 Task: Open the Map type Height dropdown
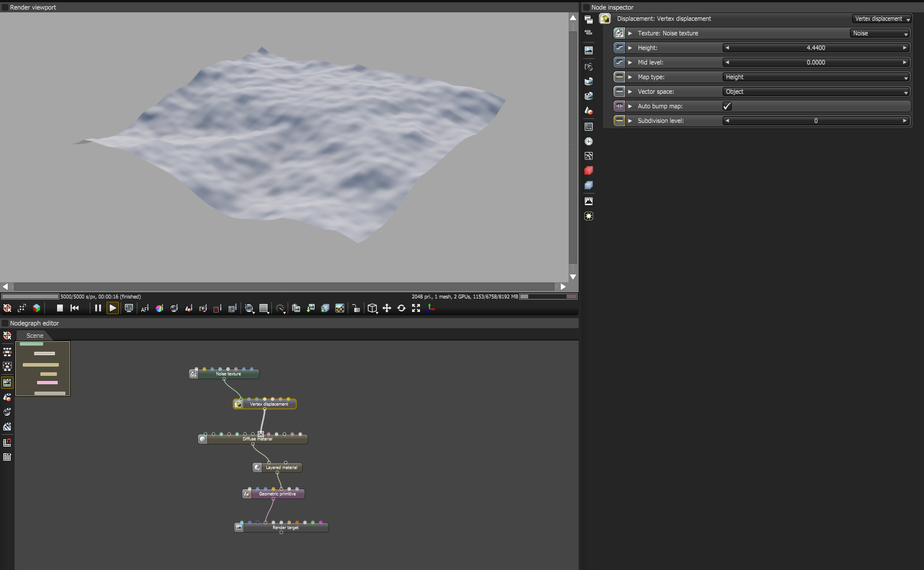tap(816, 77)
